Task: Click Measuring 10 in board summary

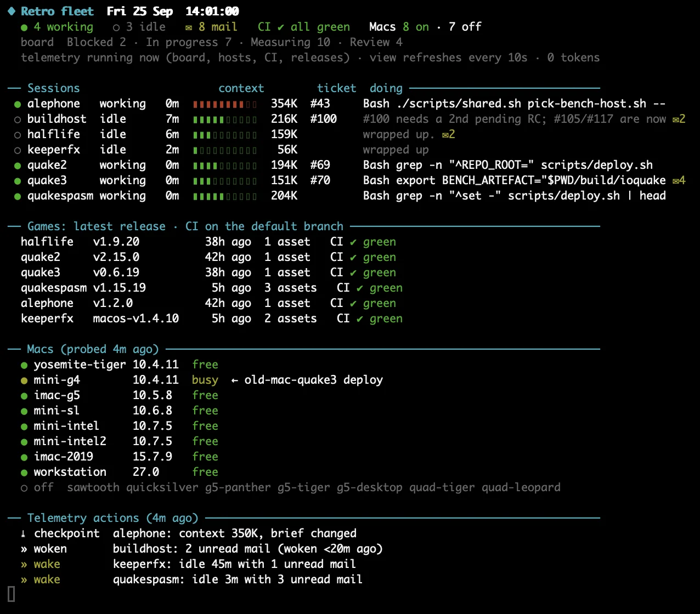Action: click(291, 42)
